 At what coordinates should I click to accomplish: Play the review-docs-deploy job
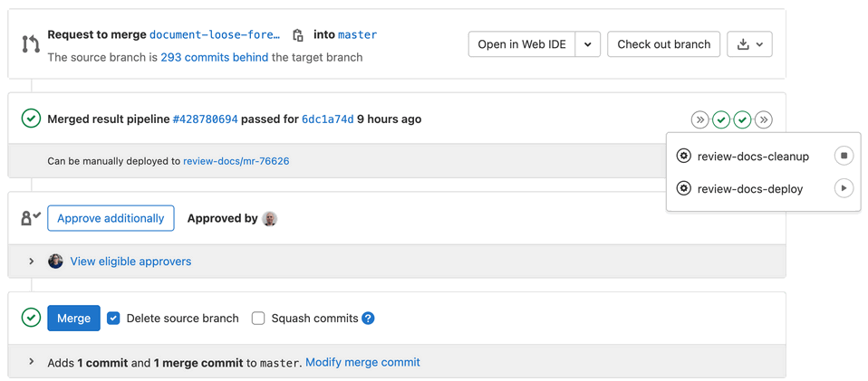coord(844,188)
